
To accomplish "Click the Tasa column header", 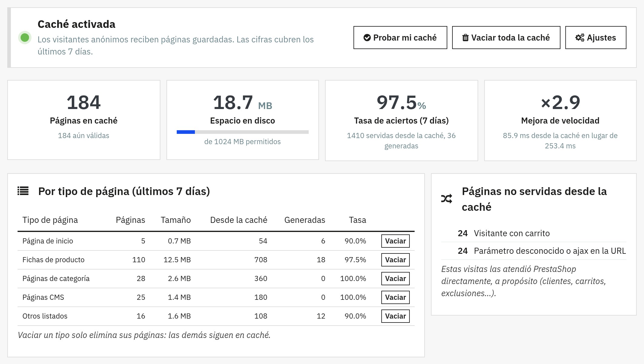I will [357, 220].
